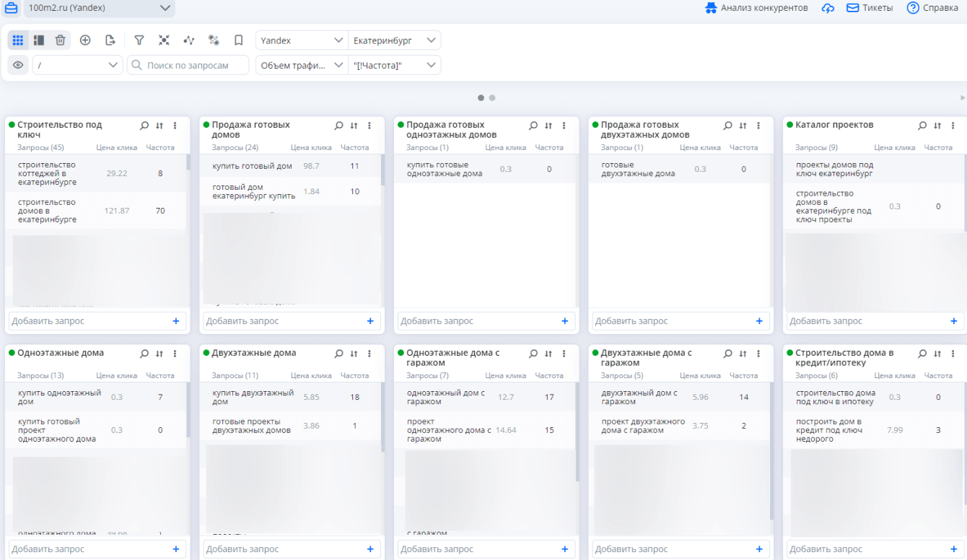The height and width of the screenshot is (560, 967).
Task: Click the Запросы (45) column header
Action: pyautogui.click(x=40, y=147)
